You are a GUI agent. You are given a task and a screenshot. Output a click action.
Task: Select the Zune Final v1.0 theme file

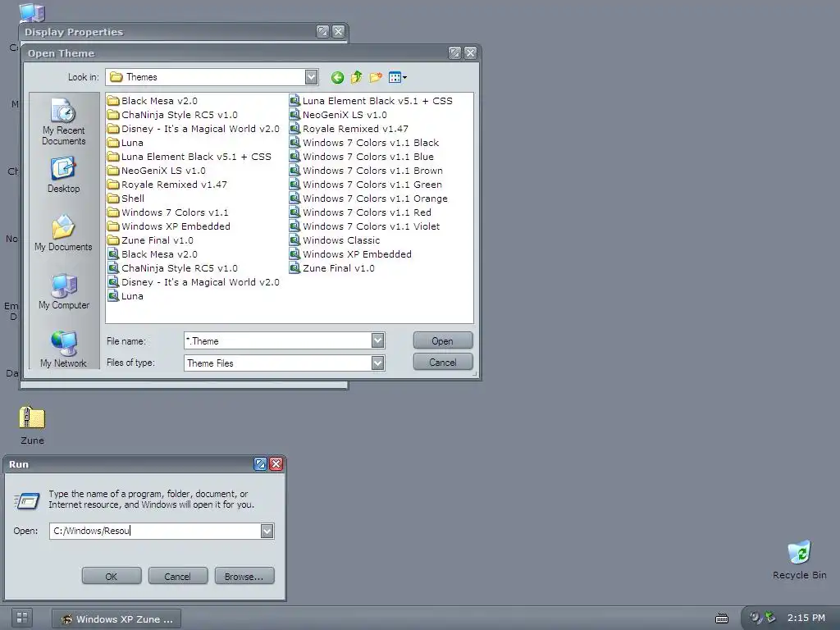coord(332,268)
